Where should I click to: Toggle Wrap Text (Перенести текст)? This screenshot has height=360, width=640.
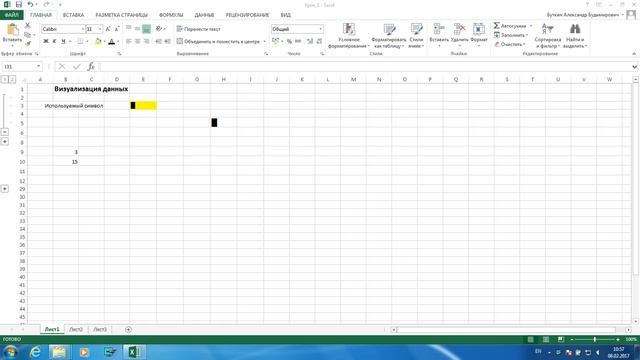(x=198, y=29)
